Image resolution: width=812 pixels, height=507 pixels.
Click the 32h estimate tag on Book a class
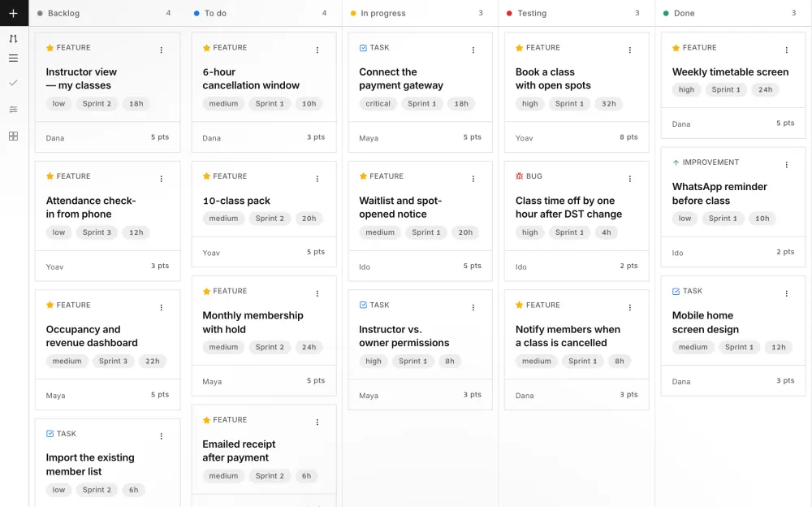coord(608,104)
